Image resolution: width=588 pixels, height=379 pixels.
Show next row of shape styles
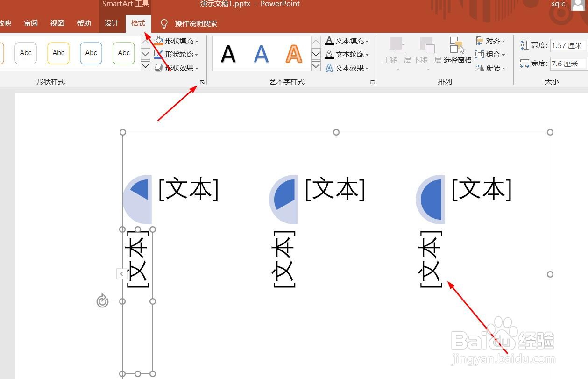click(x=145, y=54)
